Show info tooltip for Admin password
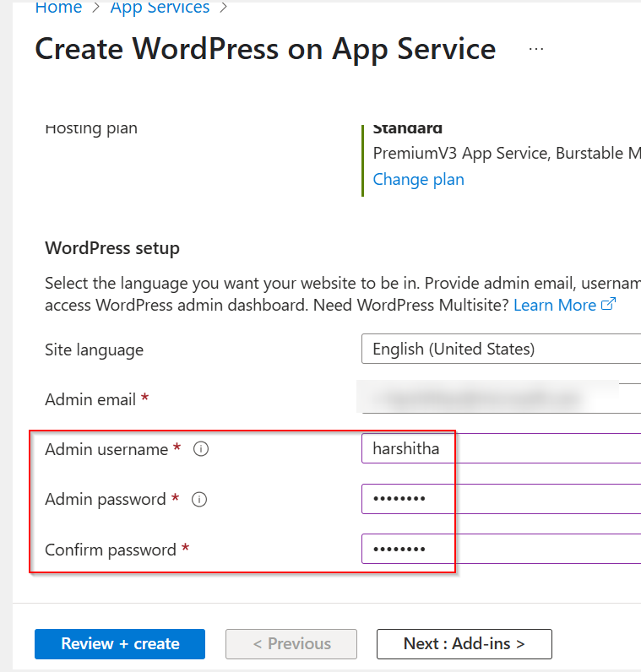641x672 pixels. (199, 499)
